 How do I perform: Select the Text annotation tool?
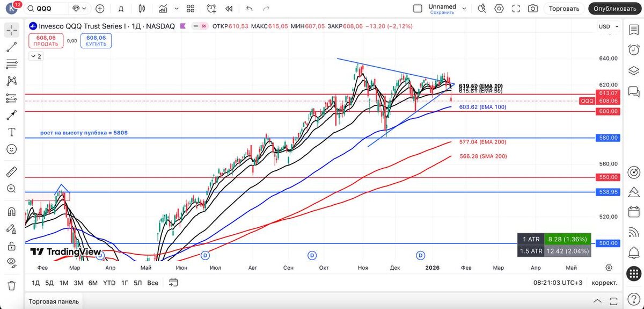(11, 132)
